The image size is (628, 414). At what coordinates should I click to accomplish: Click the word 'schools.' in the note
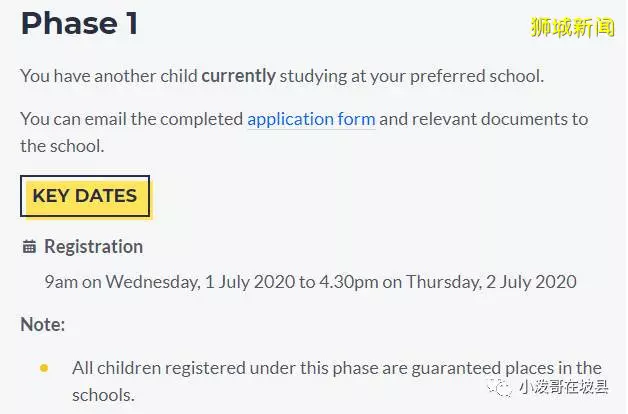[x=103, y=396]
